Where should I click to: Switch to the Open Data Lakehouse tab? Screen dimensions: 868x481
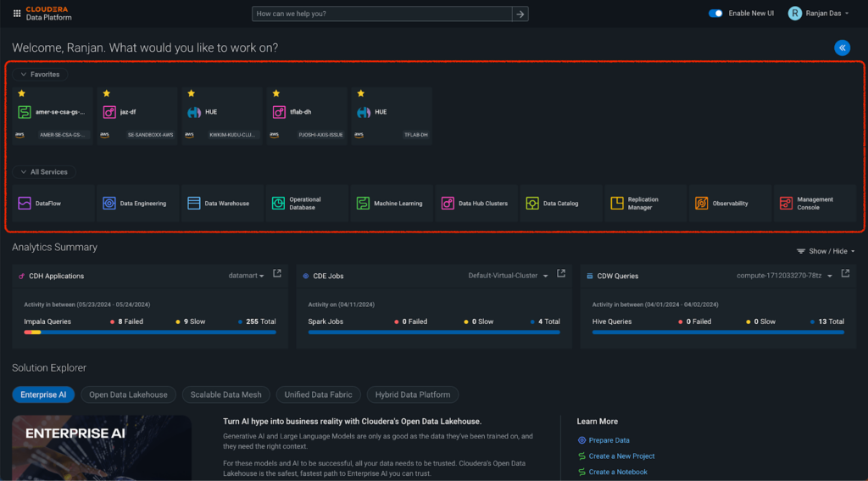(129, 394)
